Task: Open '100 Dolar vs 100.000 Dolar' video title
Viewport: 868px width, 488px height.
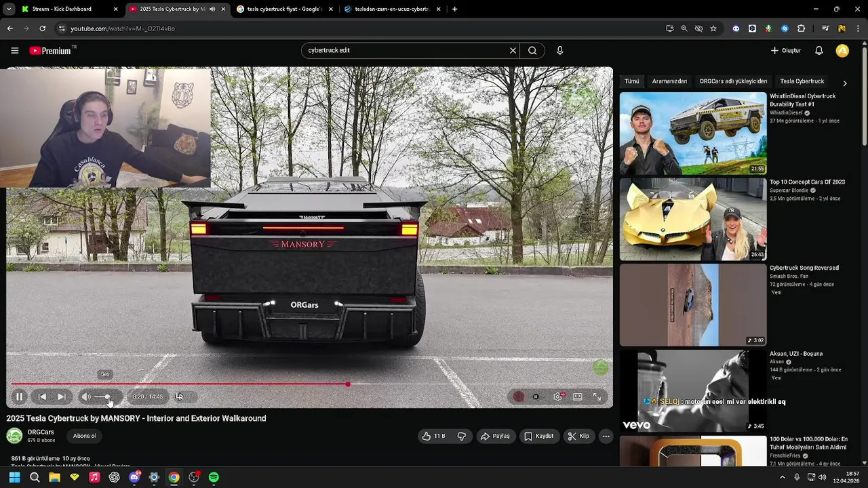Action: (808, 443)
